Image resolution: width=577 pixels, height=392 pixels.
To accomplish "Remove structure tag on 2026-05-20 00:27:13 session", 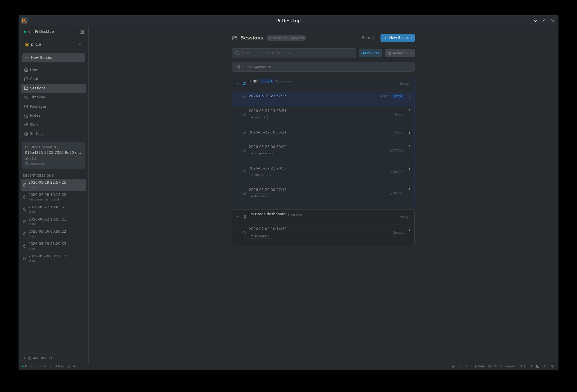I will [x=269, y=196].
